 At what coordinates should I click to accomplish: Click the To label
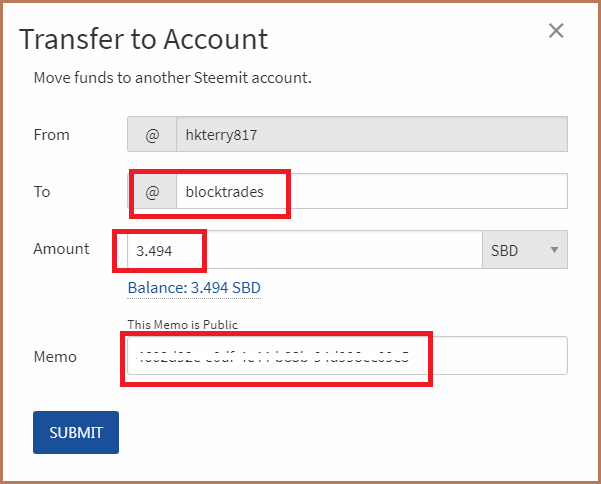42,191
